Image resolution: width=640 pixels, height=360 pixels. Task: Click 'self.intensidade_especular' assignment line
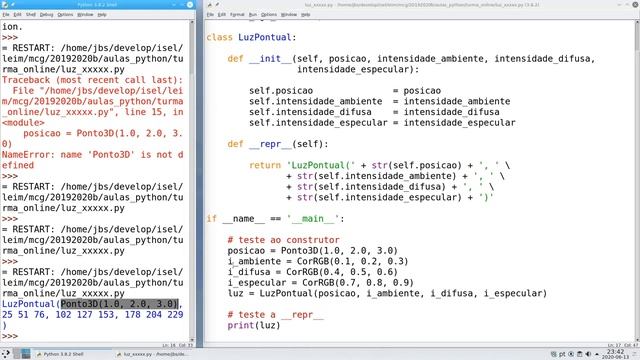pos(382,122)
